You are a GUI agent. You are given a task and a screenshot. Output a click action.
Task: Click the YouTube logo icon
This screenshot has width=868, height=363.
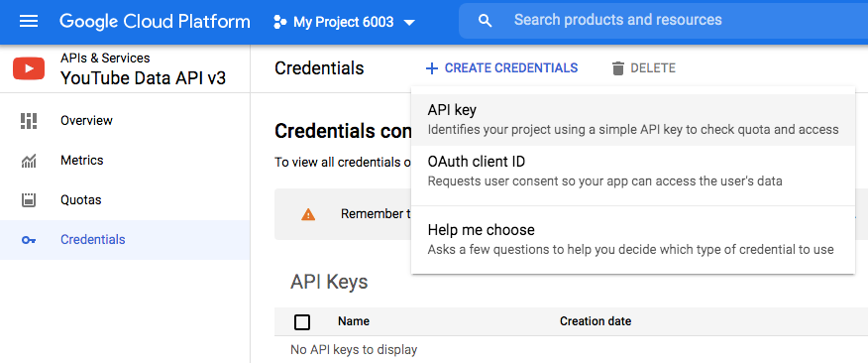coord(29,68)
